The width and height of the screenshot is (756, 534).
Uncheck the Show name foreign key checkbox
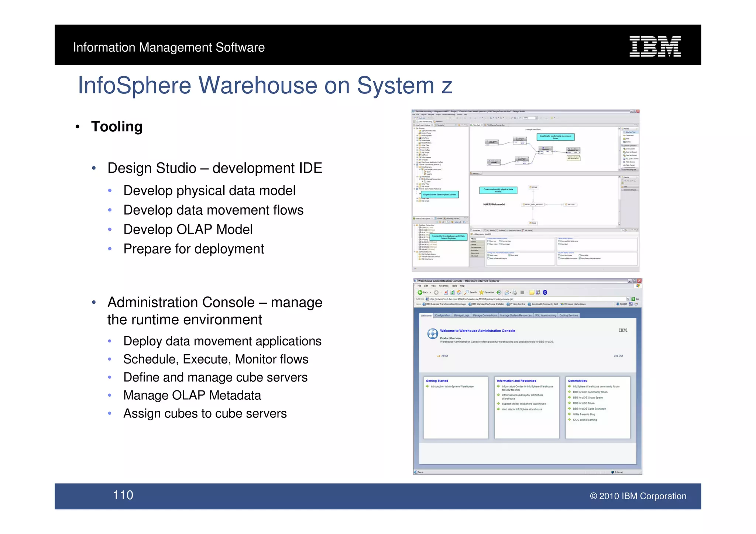[488, 255]
